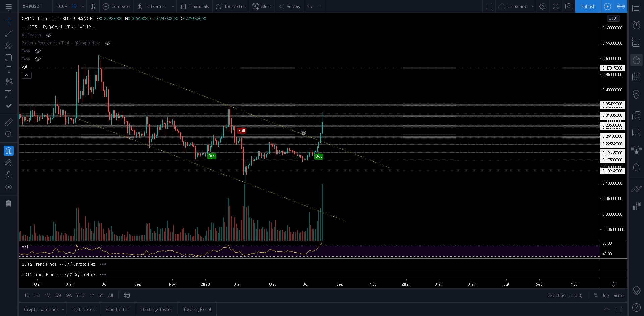Viewport: 644px width, 316px height.
Task: Open the Strategy Tester tab
Action: pyautogui.click(x=156, y=309)
